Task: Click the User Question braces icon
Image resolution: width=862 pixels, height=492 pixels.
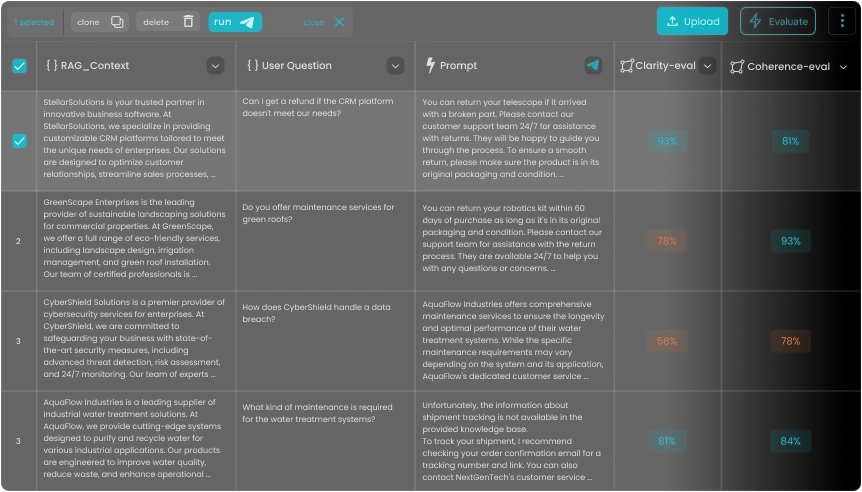Action: pyautogui.click(x=253, y=65)
